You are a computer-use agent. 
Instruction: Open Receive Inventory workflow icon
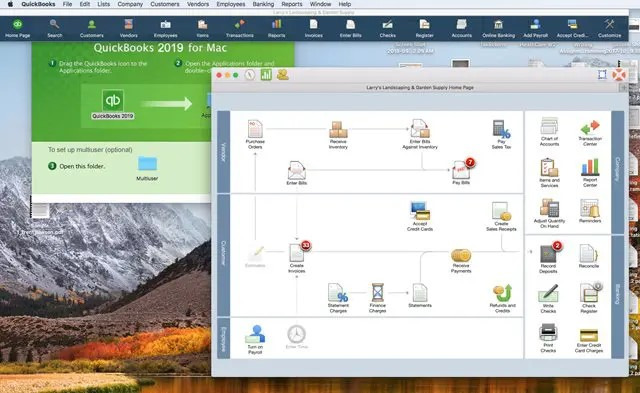tap(338, 129)
